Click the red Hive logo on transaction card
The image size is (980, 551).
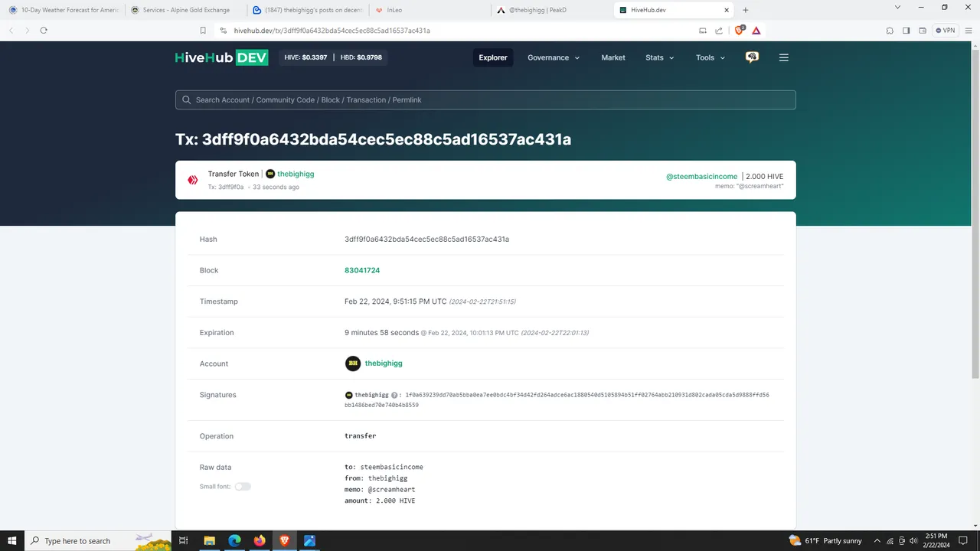click(193, 180)
